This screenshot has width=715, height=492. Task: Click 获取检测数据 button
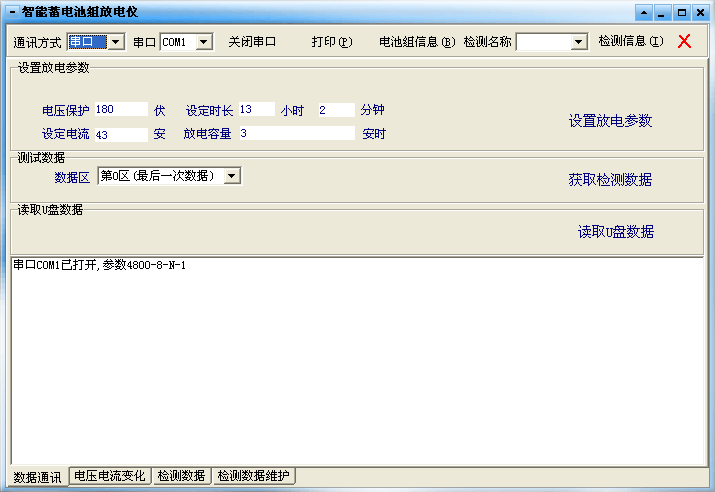point(610,180)
